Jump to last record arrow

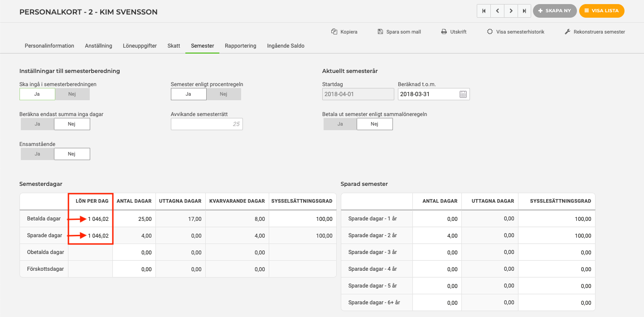click(x=524, y=11)
